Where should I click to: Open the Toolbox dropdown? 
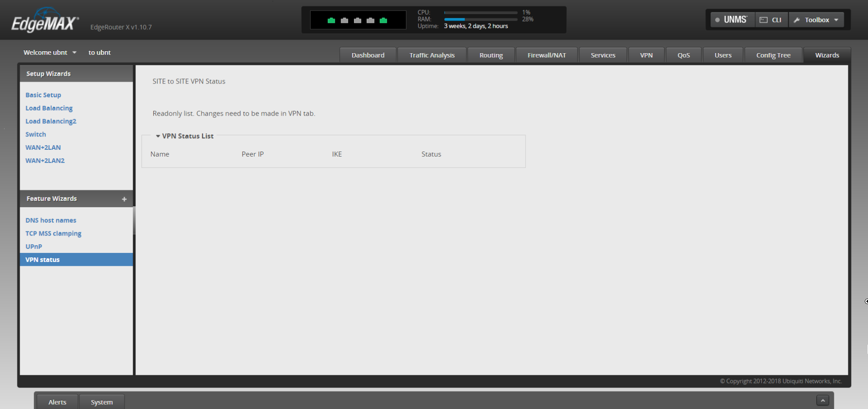[x=816, y=20]
